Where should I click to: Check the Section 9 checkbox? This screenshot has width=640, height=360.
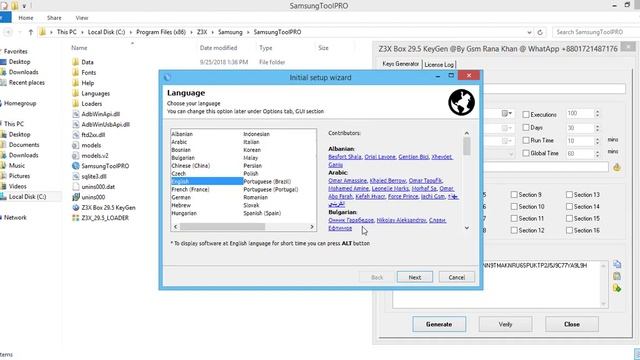click(514, 195)
